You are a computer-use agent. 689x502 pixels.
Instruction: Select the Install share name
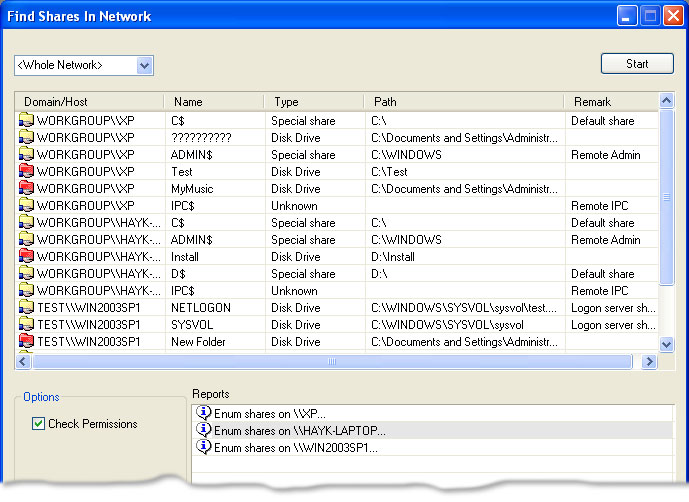185,257
